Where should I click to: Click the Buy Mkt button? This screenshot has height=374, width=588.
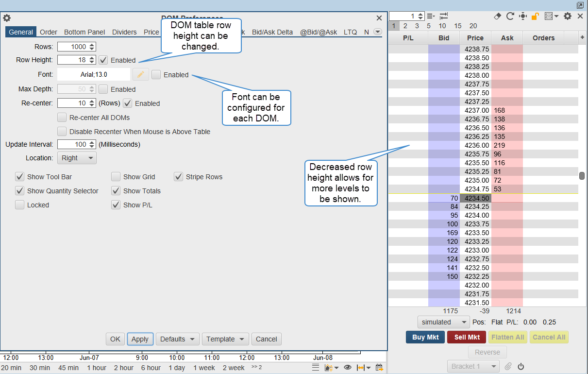tap(425, 337)
